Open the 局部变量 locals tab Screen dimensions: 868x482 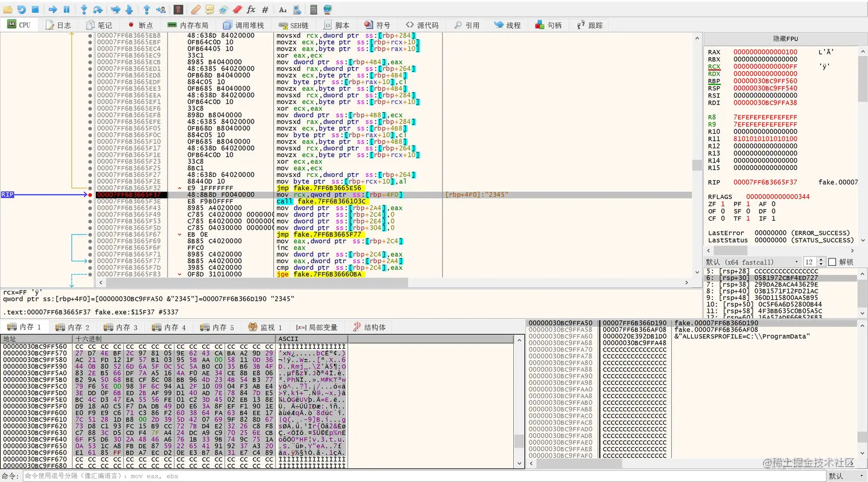tap(316, 327)
